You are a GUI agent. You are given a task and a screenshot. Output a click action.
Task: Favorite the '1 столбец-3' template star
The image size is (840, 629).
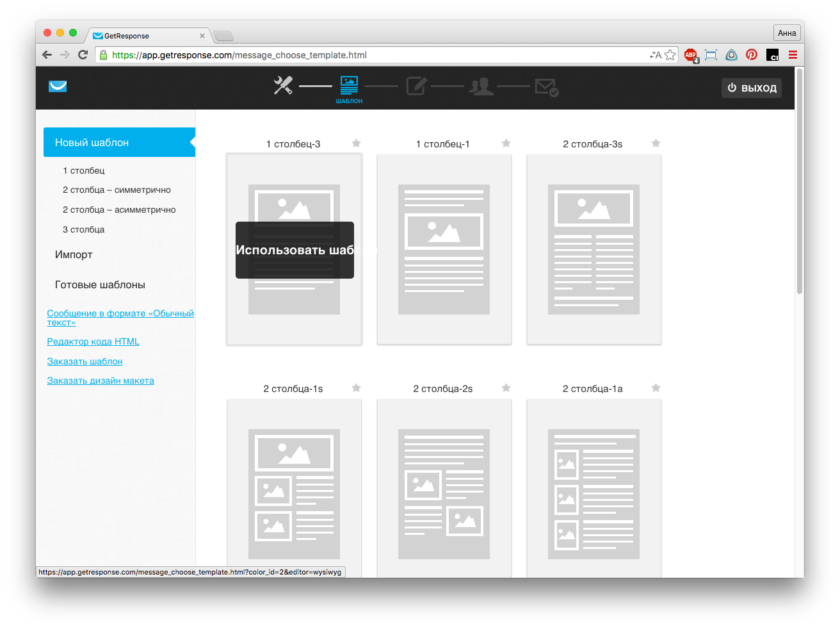[x=357, y=143]
